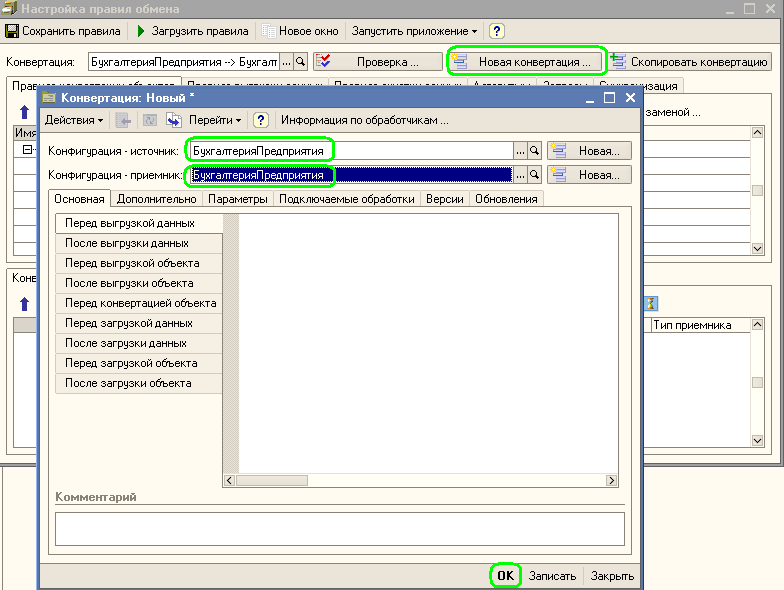Click OK button in the dialog
Viewport: 784px width, 590px height.
505,576
